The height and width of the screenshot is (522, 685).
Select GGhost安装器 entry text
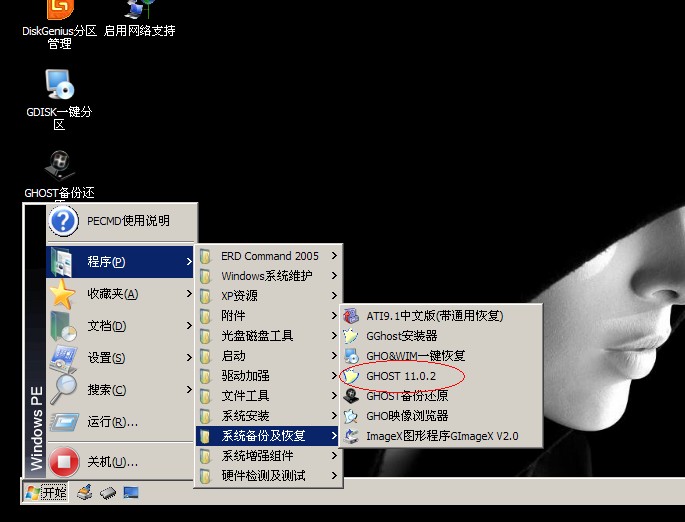(401, 336)
